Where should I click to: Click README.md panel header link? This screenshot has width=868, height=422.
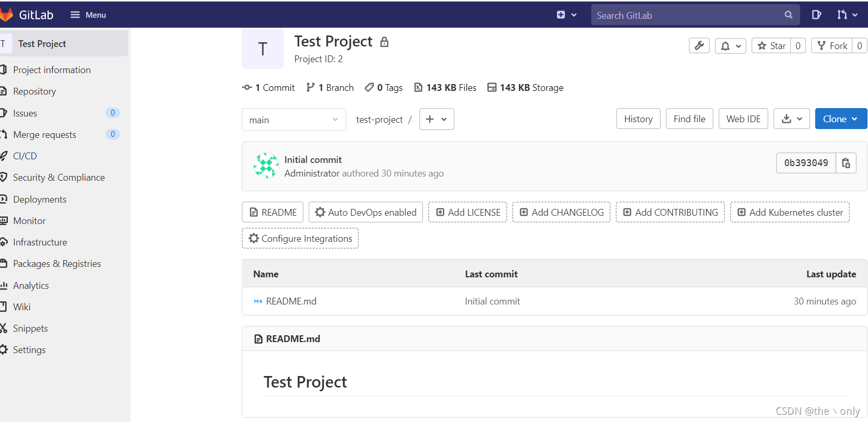tap(293, 339)
